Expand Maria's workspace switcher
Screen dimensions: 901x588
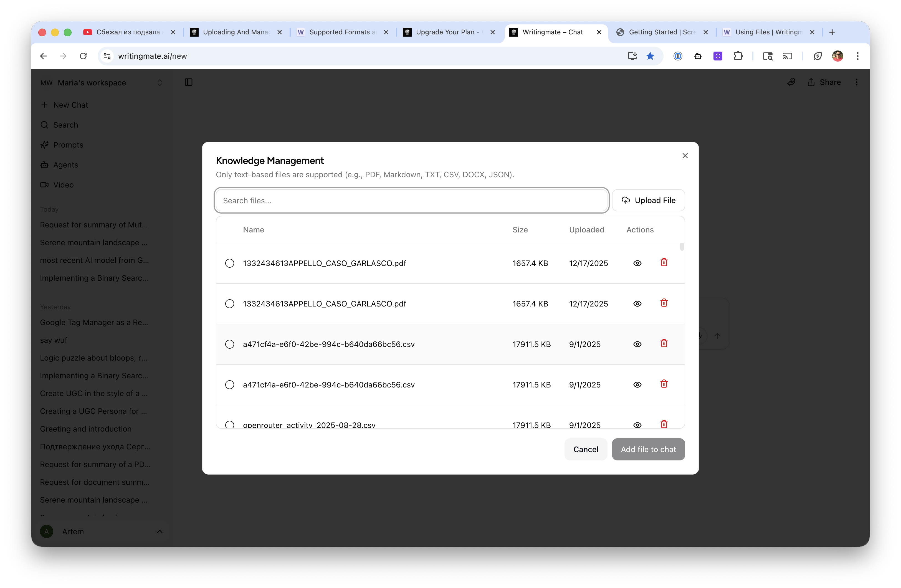point(160,83)
